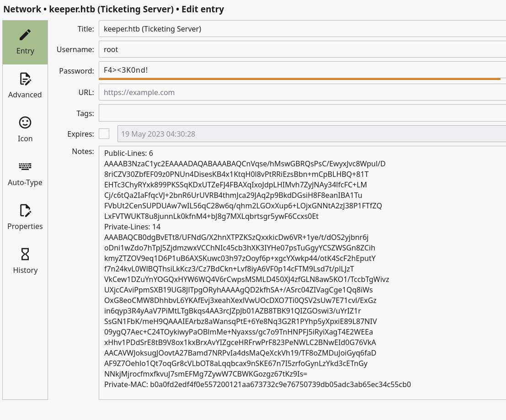Click the note line starting AF9Z7OehIo1Qt7oq
506x420 pixels.
[x=236, y=363]
